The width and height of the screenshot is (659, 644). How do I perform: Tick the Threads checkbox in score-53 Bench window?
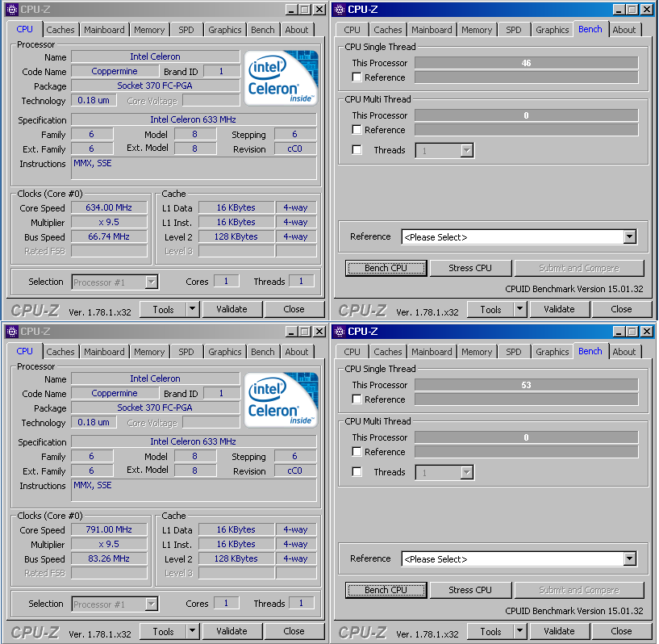[357, 472]
